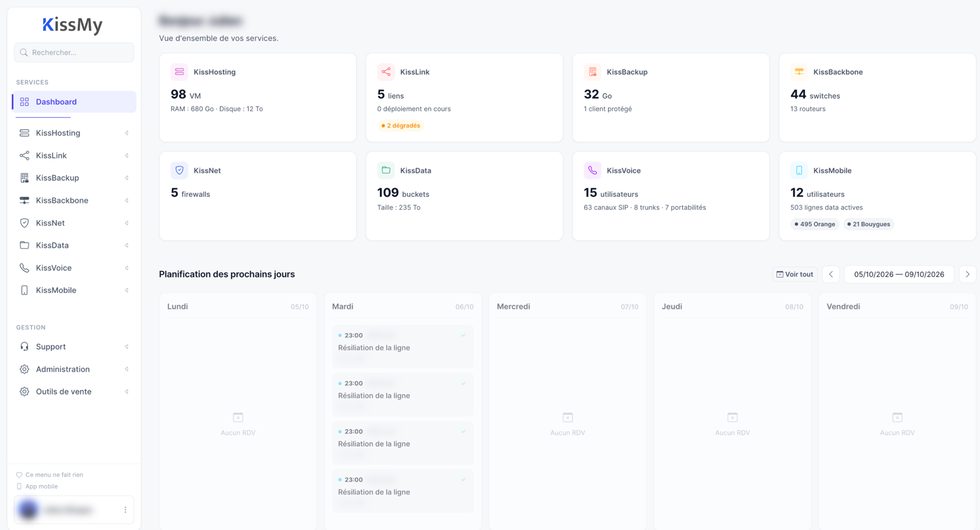Screen dimensions: 980x530
Task: Click the KissBackbone sidebar icon
Action: coord(25,201)
